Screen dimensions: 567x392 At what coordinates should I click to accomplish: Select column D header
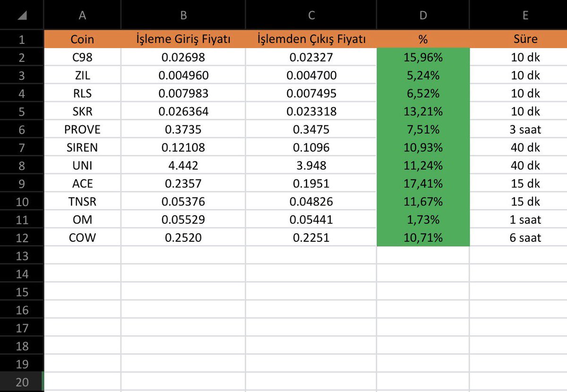[x=423, y=15]
